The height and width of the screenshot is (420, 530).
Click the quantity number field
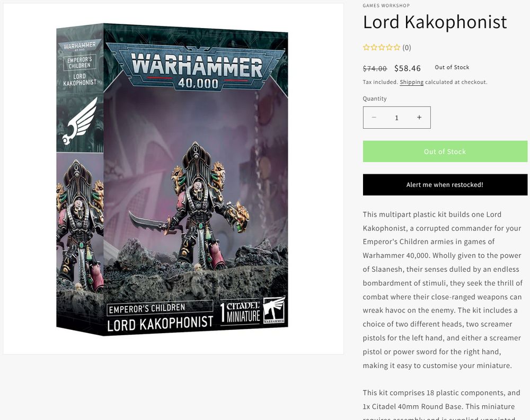pos(396,118)
